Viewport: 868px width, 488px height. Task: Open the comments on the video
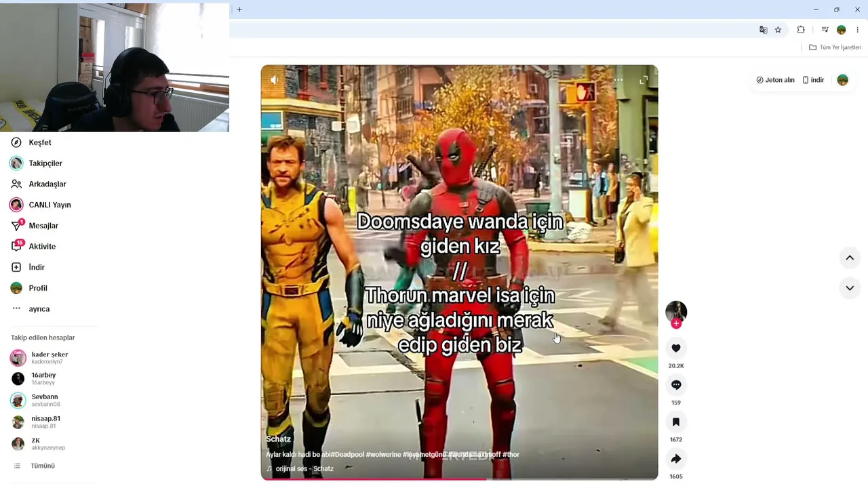pos(676,385)
